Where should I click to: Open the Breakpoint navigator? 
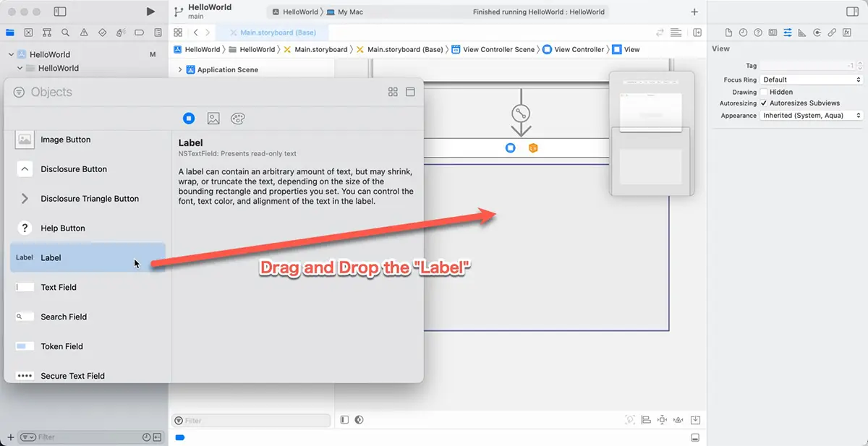coord(139,33)
